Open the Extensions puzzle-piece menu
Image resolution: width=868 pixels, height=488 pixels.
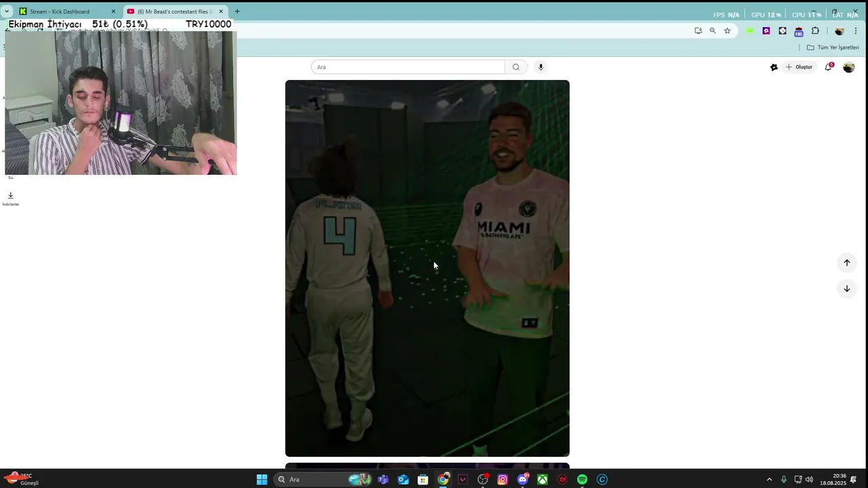[x=815, y=30]
